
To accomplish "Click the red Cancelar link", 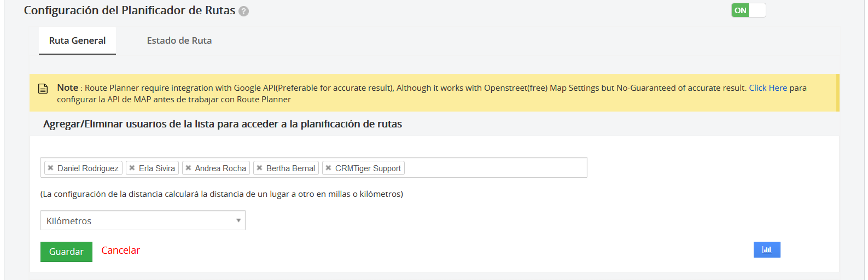I will [120, 250].
